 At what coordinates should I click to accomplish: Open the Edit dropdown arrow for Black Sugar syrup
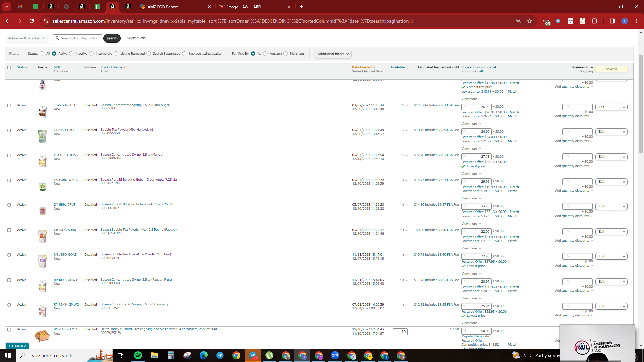(624, 107)
